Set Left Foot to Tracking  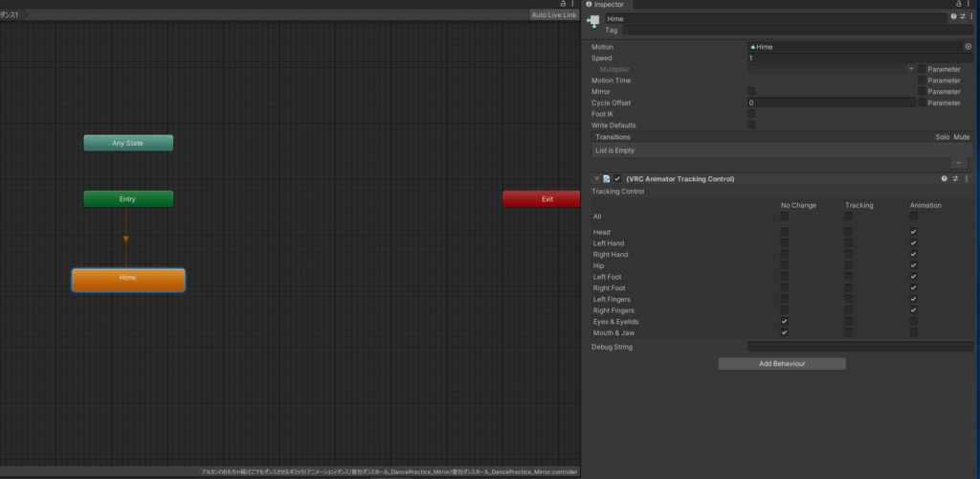(x=849, y=277)
